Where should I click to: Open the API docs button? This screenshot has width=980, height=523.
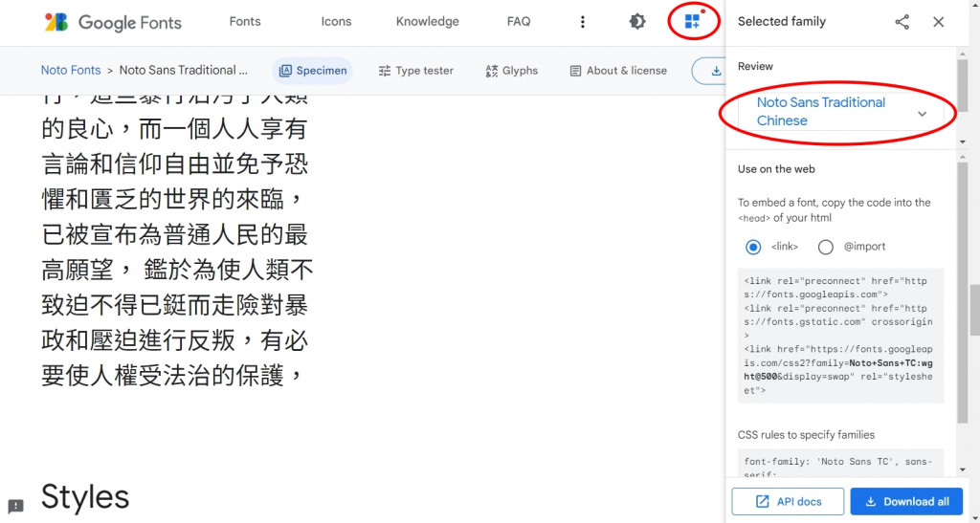pyautogui.click(x=788, y=501)
